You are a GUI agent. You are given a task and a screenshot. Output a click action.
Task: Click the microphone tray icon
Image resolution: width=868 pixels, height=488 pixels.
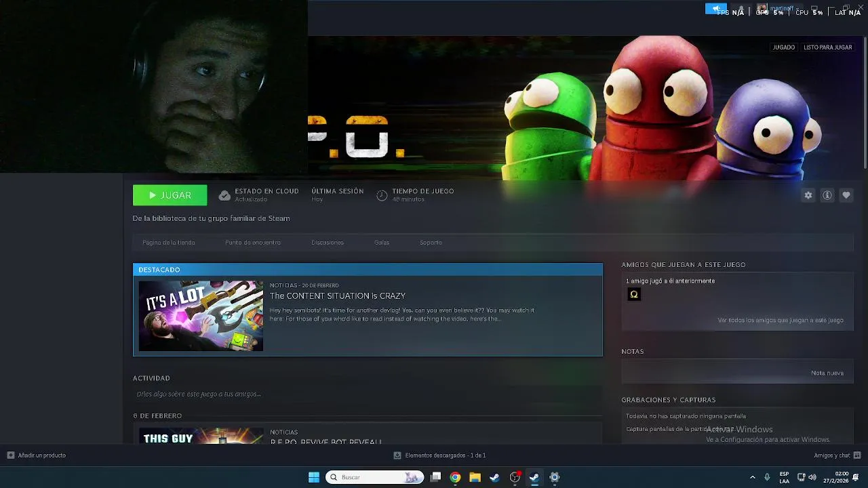767,477
